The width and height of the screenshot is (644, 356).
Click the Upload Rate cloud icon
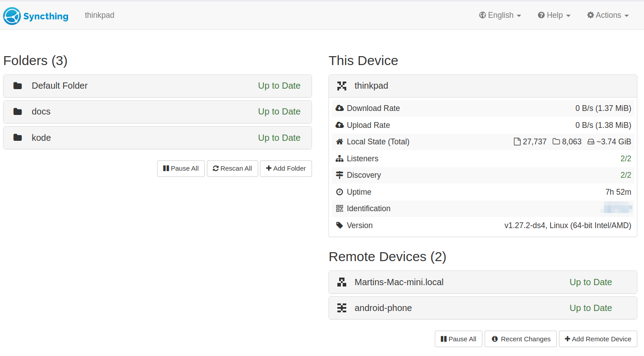click(x=340, y=125)
